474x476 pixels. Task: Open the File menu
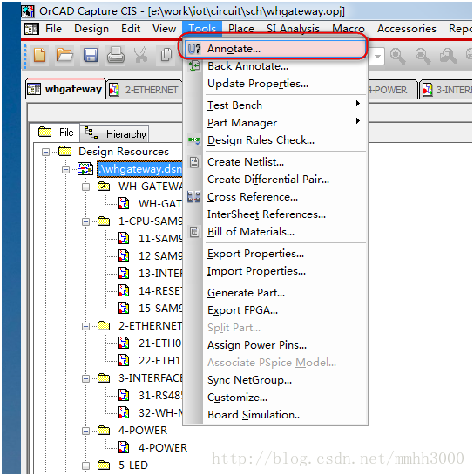53,29
